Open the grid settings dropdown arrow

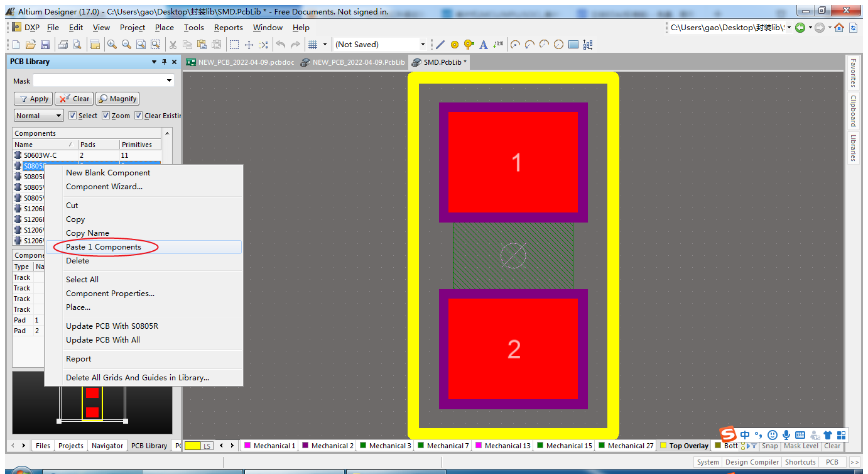(325, 45)
